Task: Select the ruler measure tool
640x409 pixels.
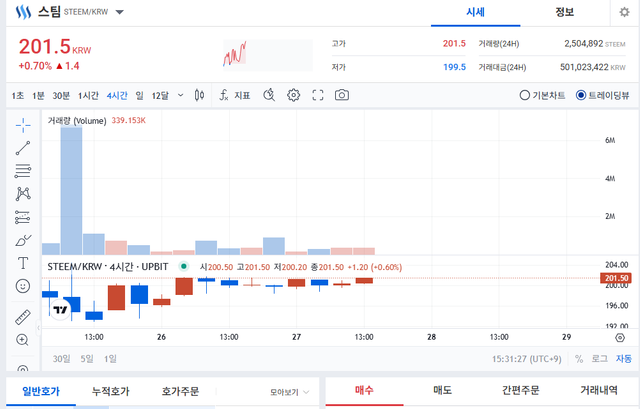Action: pyautogui.click(x=23, y=317)
